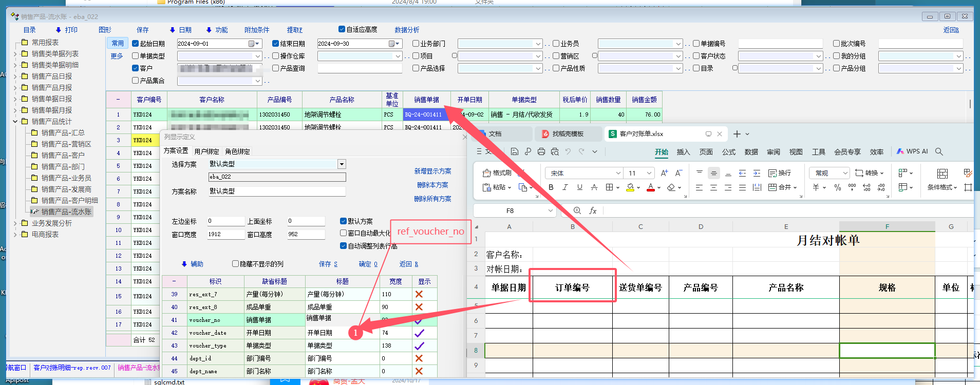This screenshot has width=980, height=385.
Task: Enable the 隐藏不显示的列 checkbox
Action: pyautogui.click(x=235, y=264)
